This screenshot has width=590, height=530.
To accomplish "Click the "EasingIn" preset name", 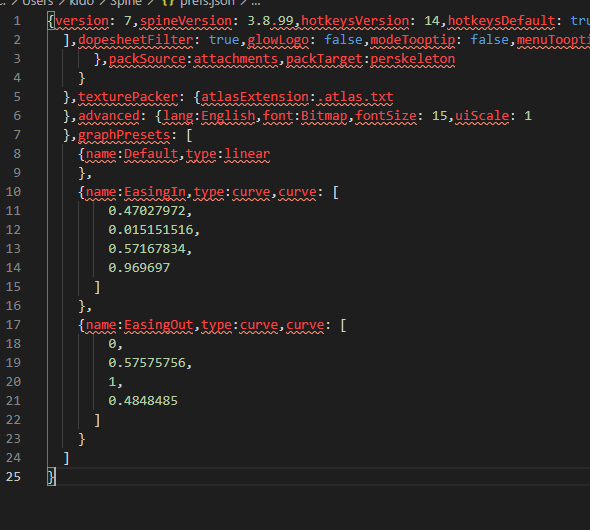I will (155, 192).
